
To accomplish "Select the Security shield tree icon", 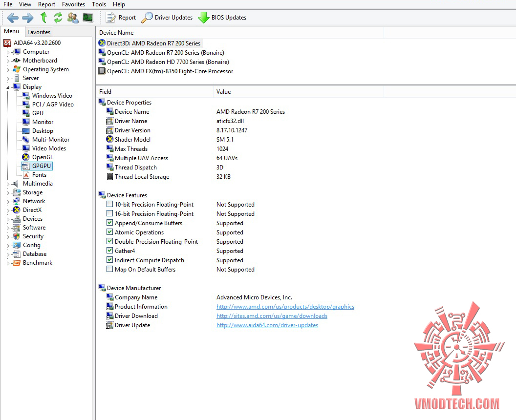I will 17,236.
